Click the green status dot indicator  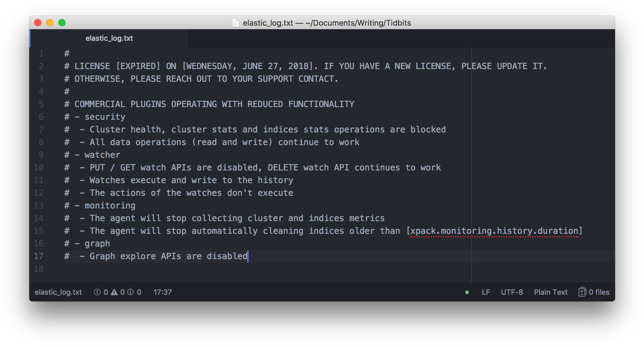point(467,292)
